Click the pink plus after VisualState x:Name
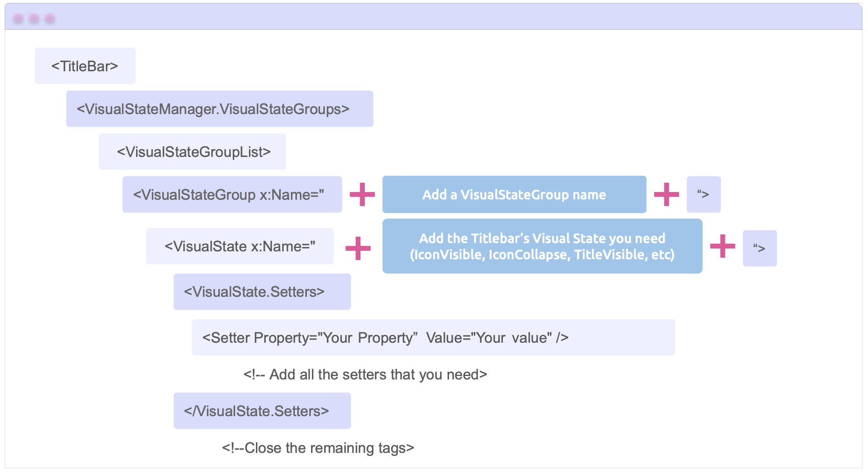Image resolution: width=868 pixels, height=473 pixels. [358, 248]
